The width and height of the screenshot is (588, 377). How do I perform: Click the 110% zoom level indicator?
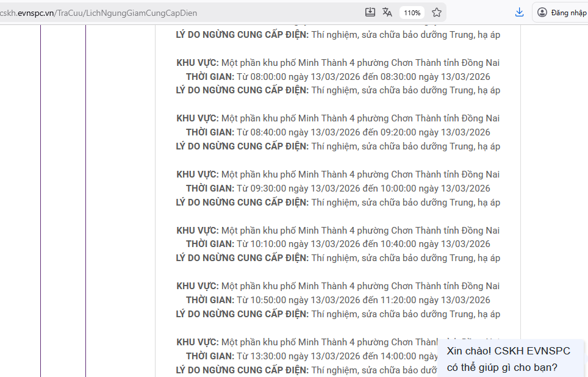click(x=412, y=13)
